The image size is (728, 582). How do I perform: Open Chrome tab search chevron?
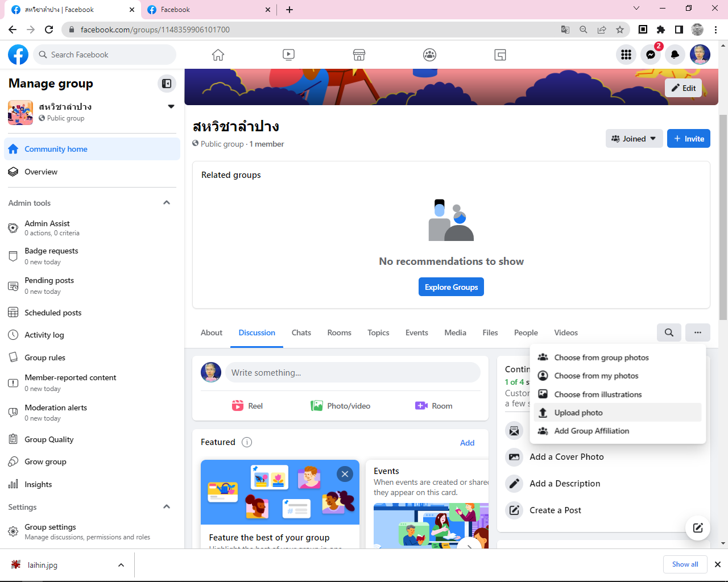pyautogui.click(x=636, y=9)
